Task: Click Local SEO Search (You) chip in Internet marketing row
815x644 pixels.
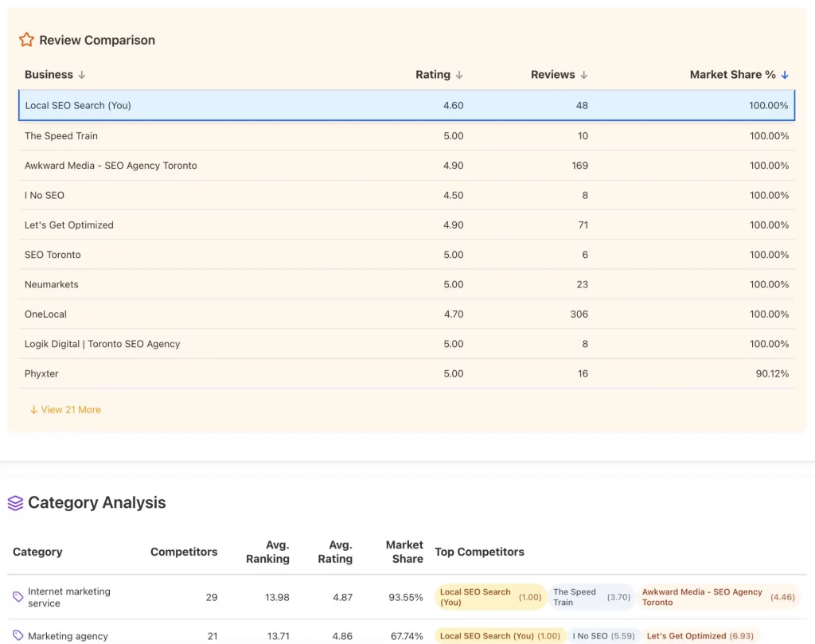Action: click(x=490, y=597)
